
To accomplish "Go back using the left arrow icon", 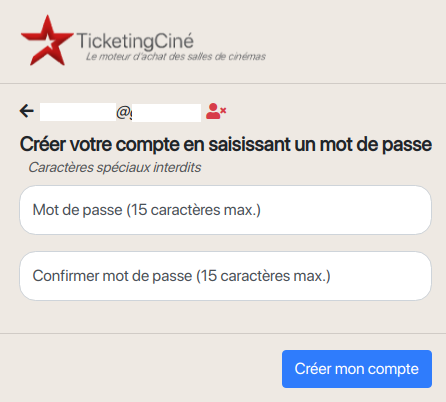I will pos(27,111).
